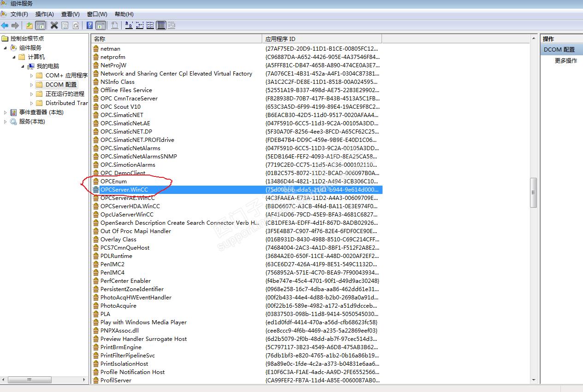This screenshot has height=392, width=583.
Task: Expand the DCOM 配置 tree node
Action: [32, 85]
